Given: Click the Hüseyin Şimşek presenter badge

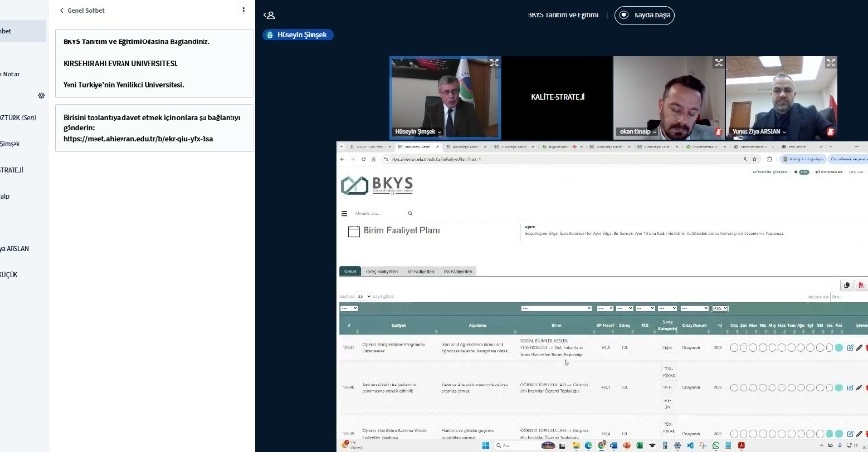Looking at the screenshot, I should tap(297, 35).
